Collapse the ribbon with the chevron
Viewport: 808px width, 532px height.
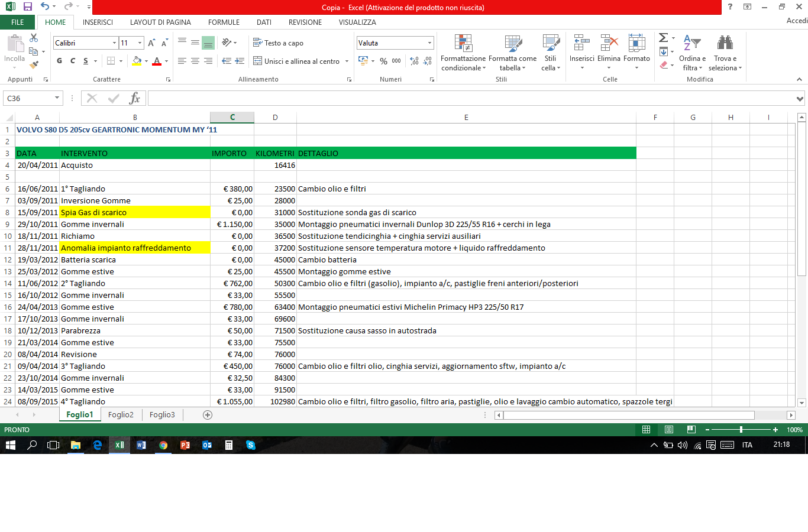[x=799, y=79]
